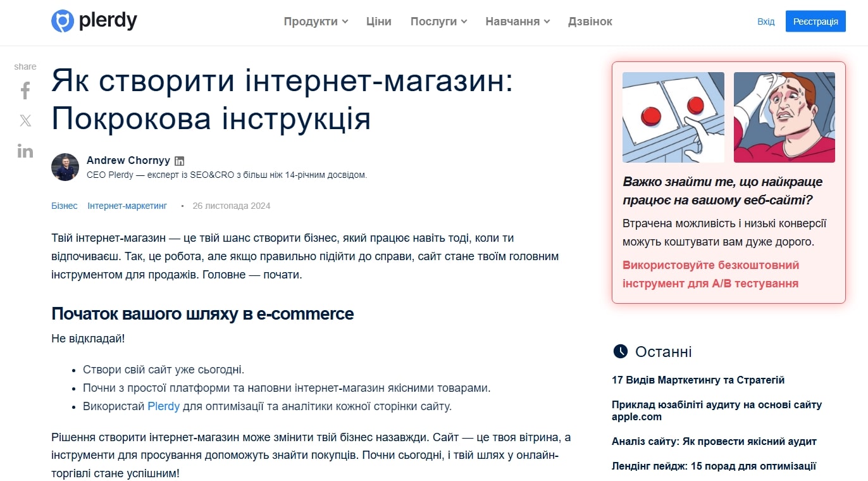Screen dimensions: 868x481
Task: Open the Бізнес category link
Action: [x=64, y=206]
